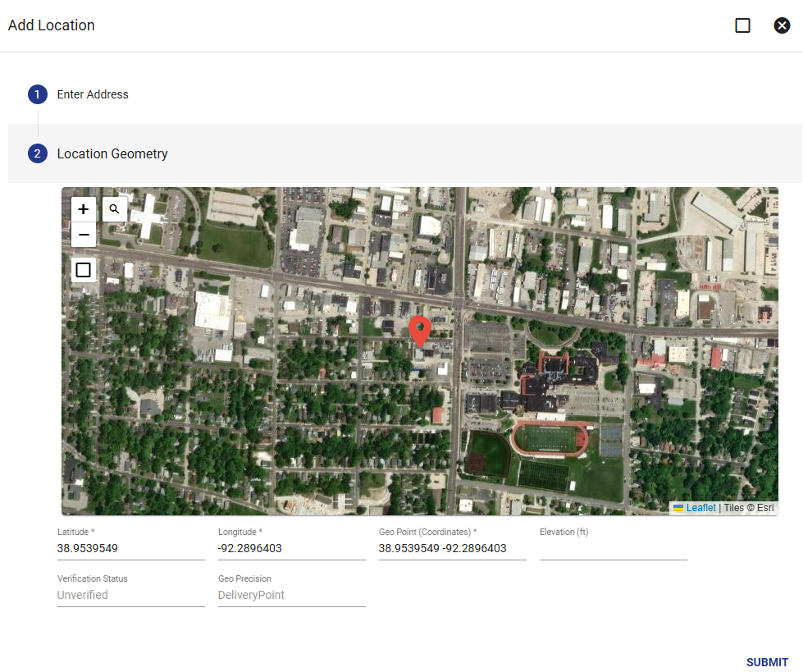Edit the Latitude field

131,549
